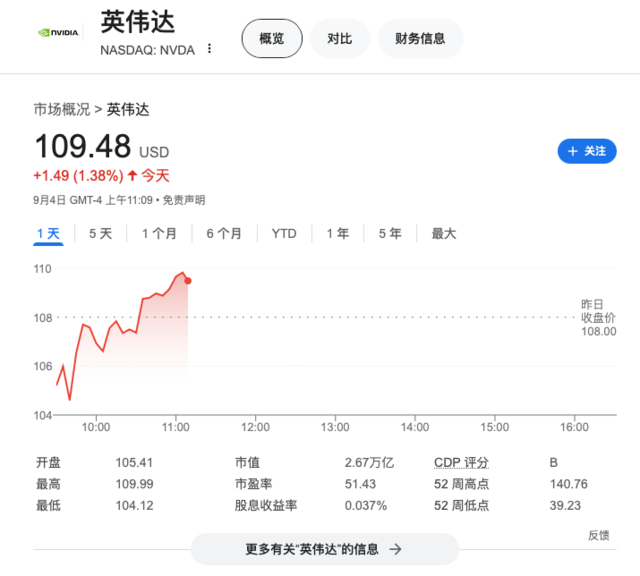Open the 市场概况 breadcrumb link
The height and width of the screenshot is (576, 640).
click(x=62, y=109)
